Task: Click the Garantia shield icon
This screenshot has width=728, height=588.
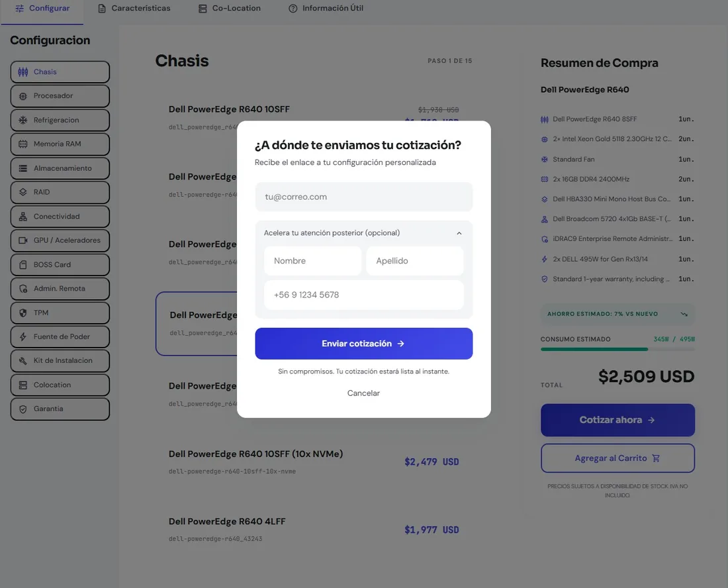Action: [23, 409]
